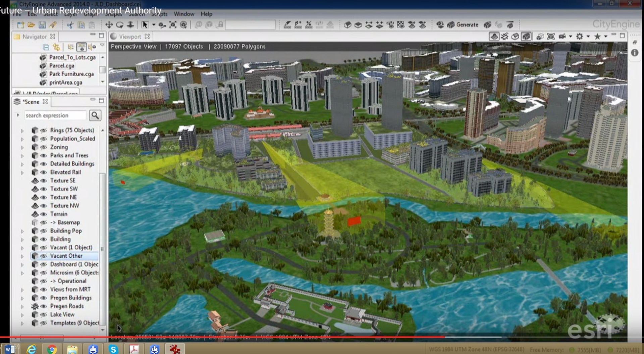Show the Zoning layer via eye icon
The height and width of the screenshot is (354, 644).
click(x=44, y=147)
